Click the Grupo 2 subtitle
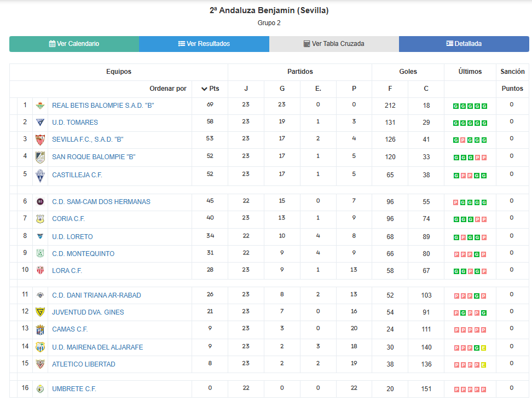This screenshot has height=401, width=532. (x=269, y=23)
